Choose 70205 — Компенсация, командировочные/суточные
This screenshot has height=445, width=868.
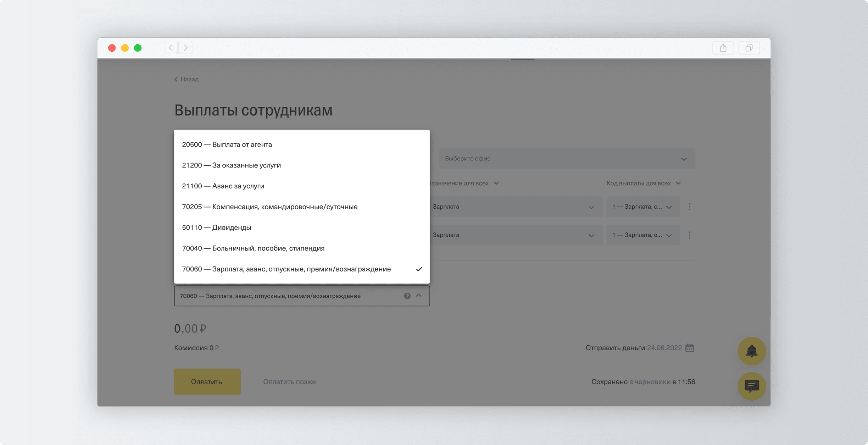click(x=302, y=207)
